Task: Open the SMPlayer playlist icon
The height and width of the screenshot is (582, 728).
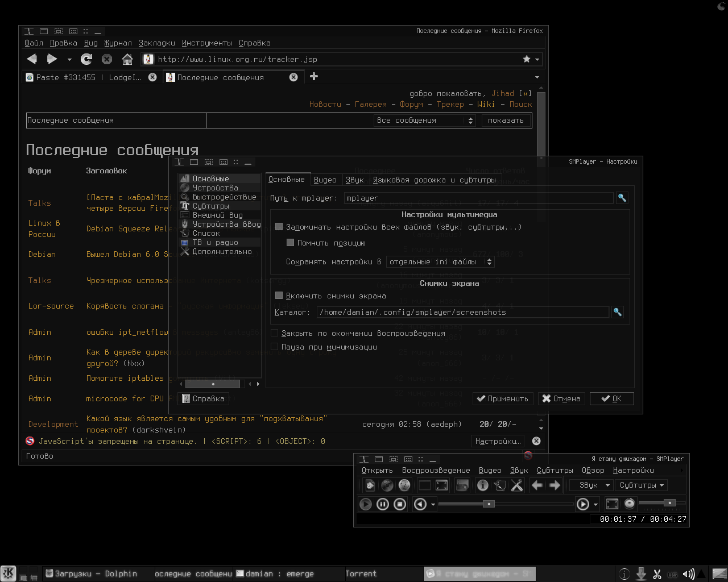Action: [499, 485]
